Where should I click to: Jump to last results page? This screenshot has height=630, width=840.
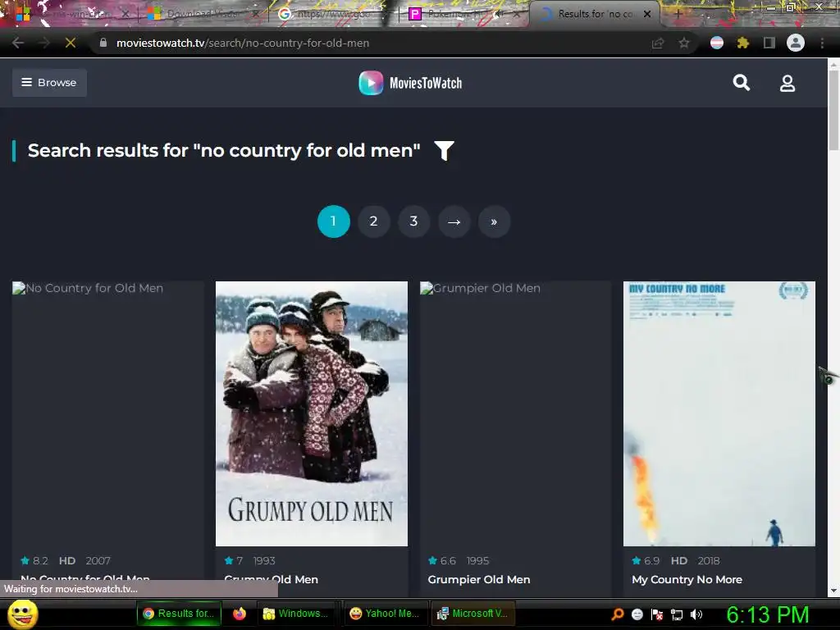(494, 221)
